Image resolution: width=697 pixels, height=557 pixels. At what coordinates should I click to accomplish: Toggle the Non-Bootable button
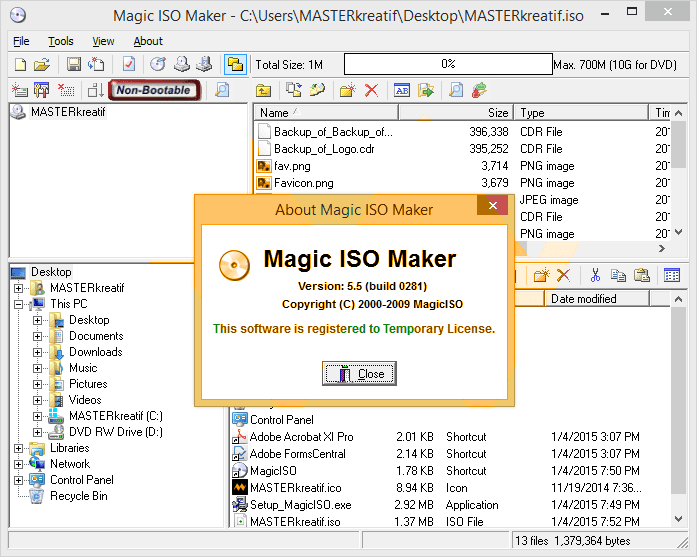[153, 90]
